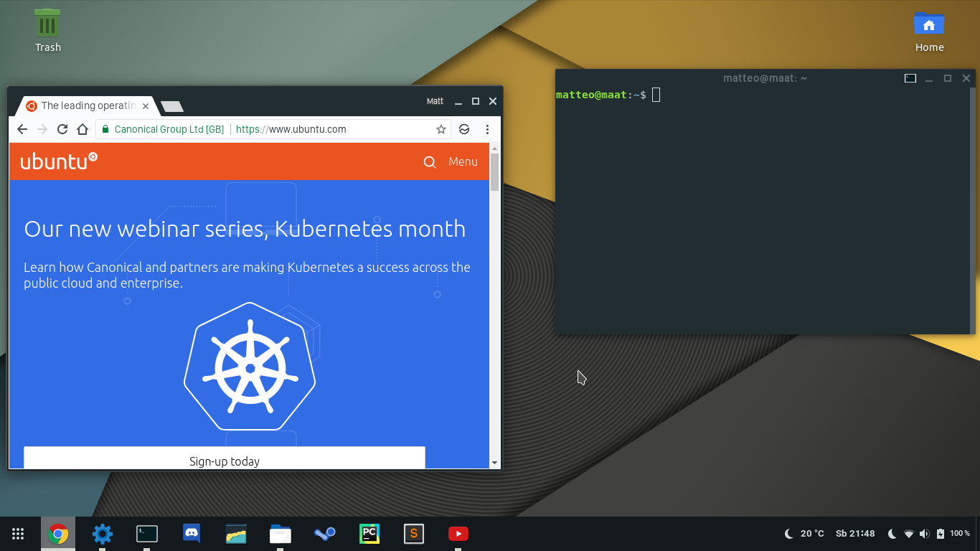Click the battery charging icon in tray
Screen dimensions: 980x551
point(941,534)
